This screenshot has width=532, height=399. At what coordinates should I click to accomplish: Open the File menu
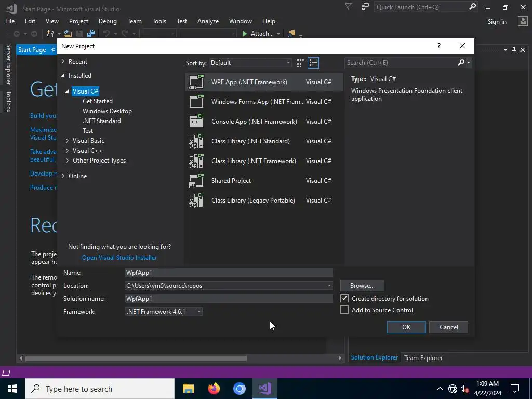tap(10, 21)
